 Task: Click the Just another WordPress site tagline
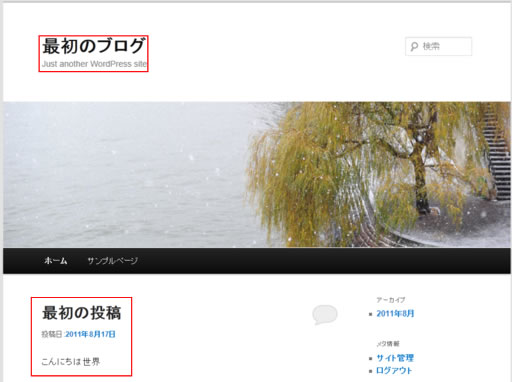[x=94, y=64]
